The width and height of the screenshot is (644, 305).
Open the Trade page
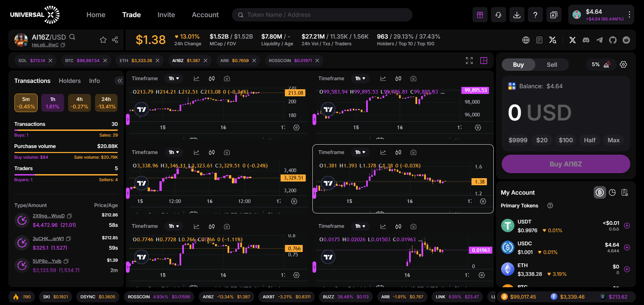[x=131, y=15]
